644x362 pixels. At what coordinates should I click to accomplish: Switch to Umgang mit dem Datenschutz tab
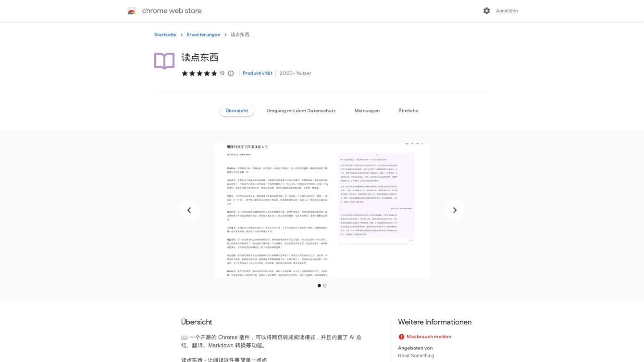point(301,111)
